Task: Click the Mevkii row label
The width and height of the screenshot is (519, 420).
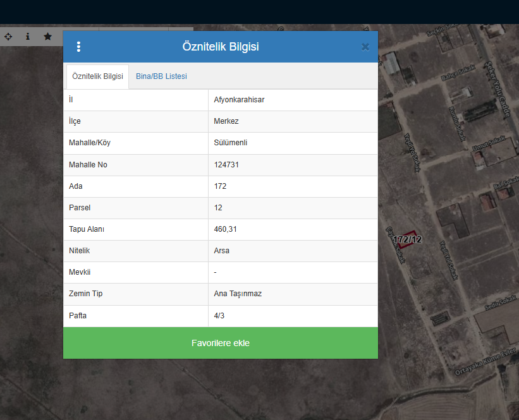Action: [80, 272]
